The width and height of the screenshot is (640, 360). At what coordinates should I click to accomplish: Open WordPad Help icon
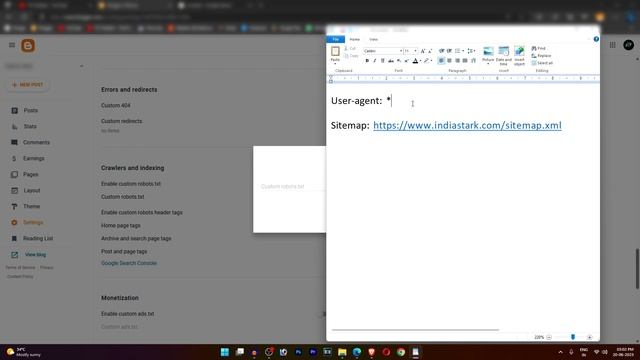pos(596,39)
